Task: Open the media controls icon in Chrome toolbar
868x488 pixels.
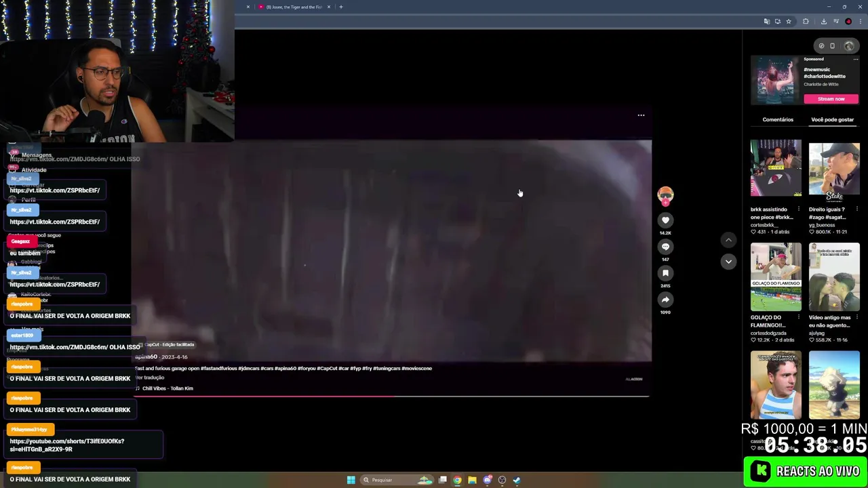Action: click(x=836, y=22)
